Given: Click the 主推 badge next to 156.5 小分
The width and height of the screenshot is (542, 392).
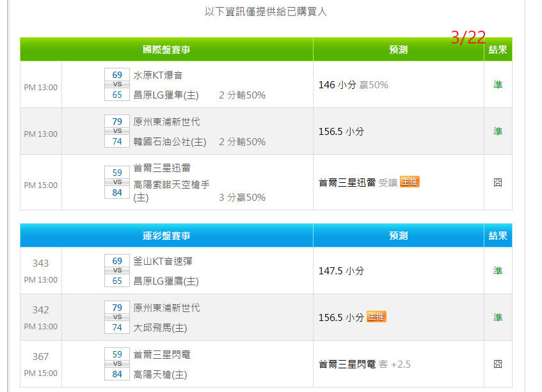Looking at the screenshot, I should point(376,317).
